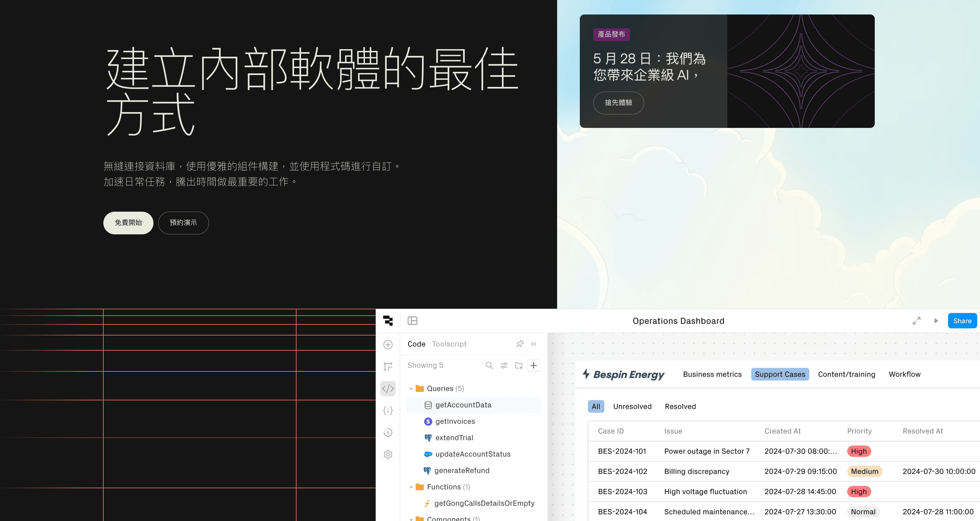980x521 pixels.
Task: Open the 5月28日 announcement headline
Action: coord(649,66)
